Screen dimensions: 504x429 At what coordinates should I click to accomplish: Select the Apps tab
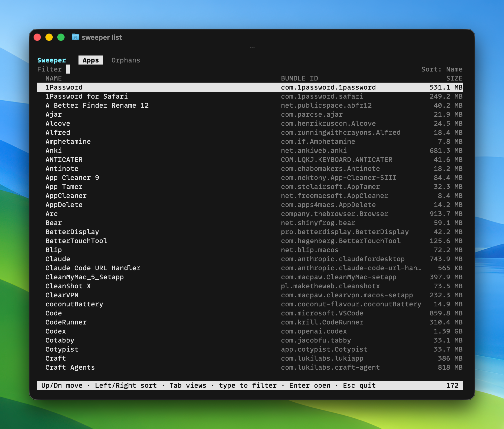pos(91,60)
